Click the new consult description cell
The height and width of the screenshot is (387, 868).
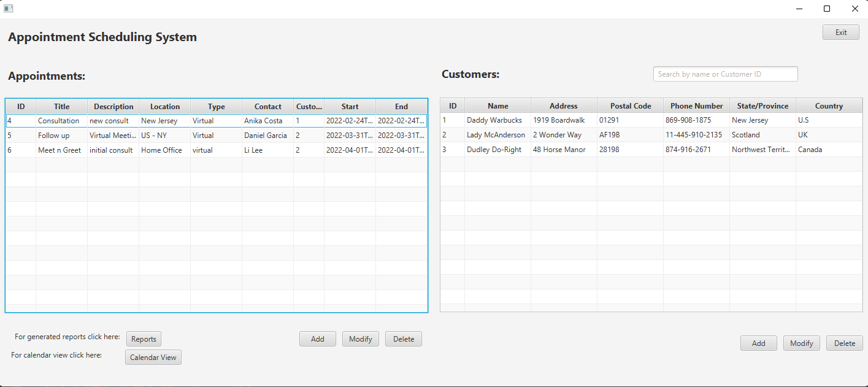(113, 121)
